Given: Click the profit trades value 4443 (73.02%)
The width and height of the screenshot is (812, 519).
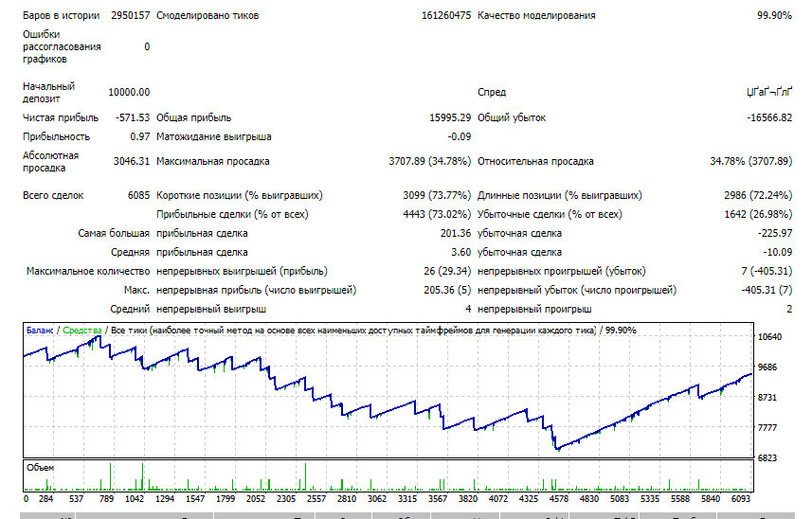Looking at the screenshot, I should click(x=437, y=214).
